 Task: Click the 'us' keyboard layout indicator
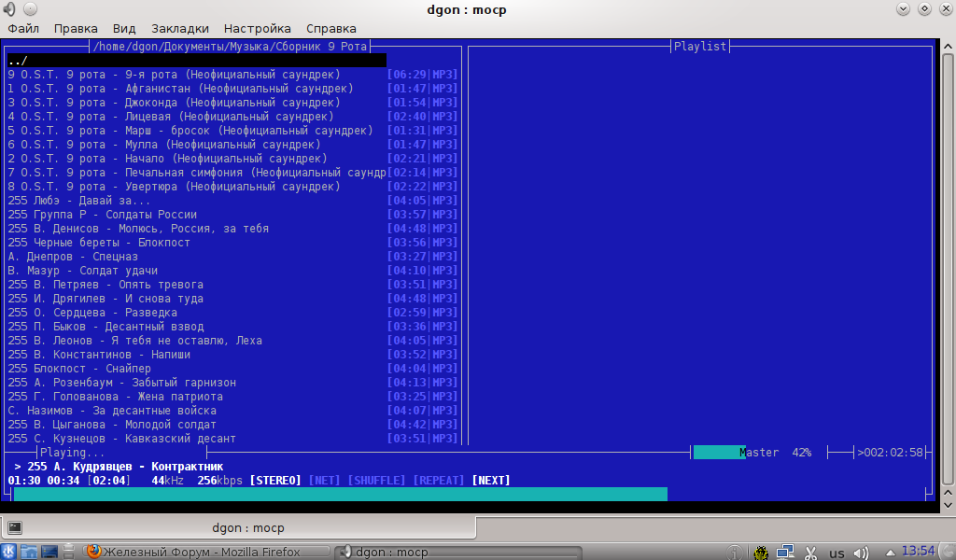tap(836, 553)
